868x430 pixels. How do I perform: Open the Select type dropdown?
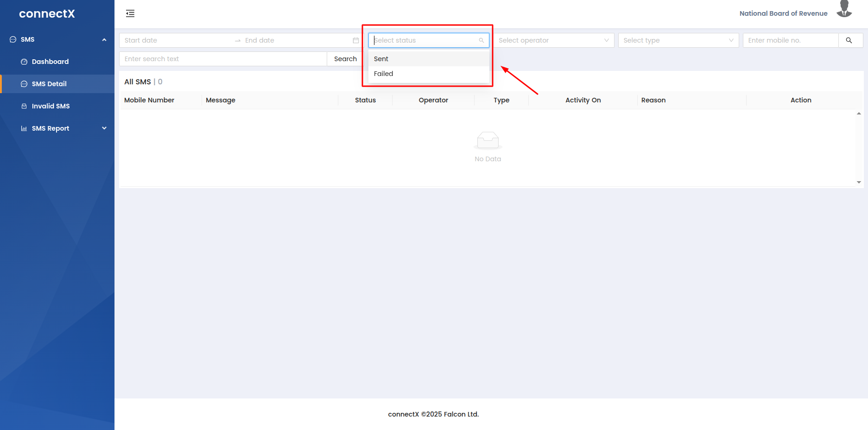[678, 40]
